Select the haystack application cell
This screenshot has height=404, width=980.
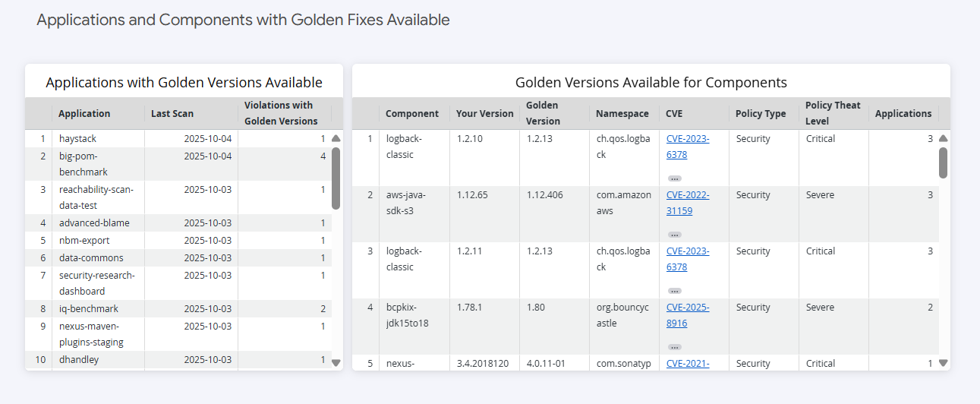pyautogui.click(x=78, y=139)
